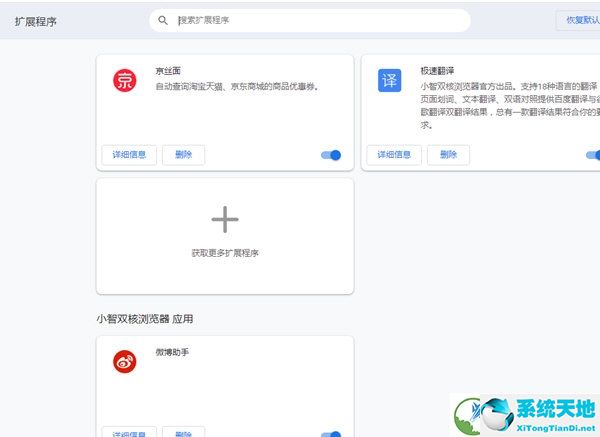Focus the 搜索扩展程序 search field

tap(310, 20)
